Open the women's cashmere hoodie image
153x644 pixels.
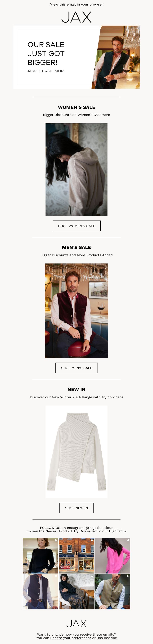pyautogui.click(x=76, y=170)
